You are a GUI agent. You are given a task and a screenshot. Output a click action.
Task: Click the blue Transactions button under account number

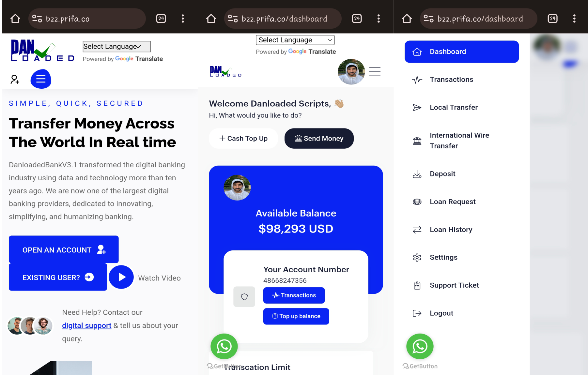[294, 295]
